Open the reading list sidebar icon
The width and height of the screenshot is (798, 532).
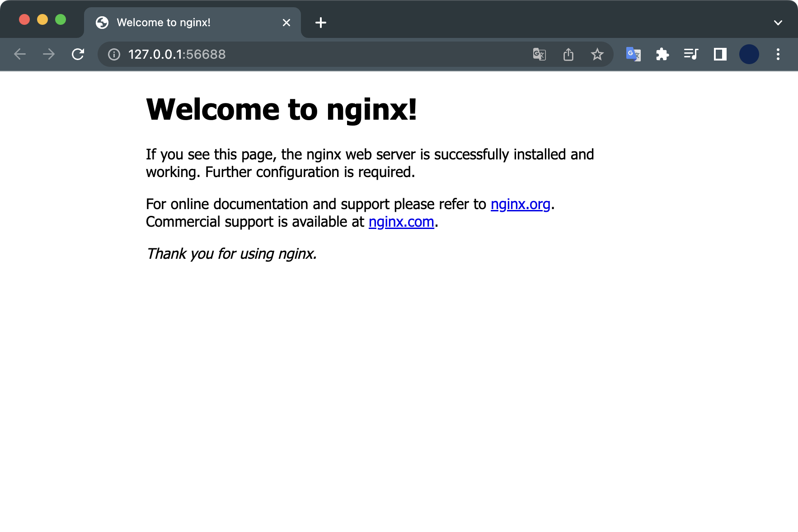[x=720, y=54]
